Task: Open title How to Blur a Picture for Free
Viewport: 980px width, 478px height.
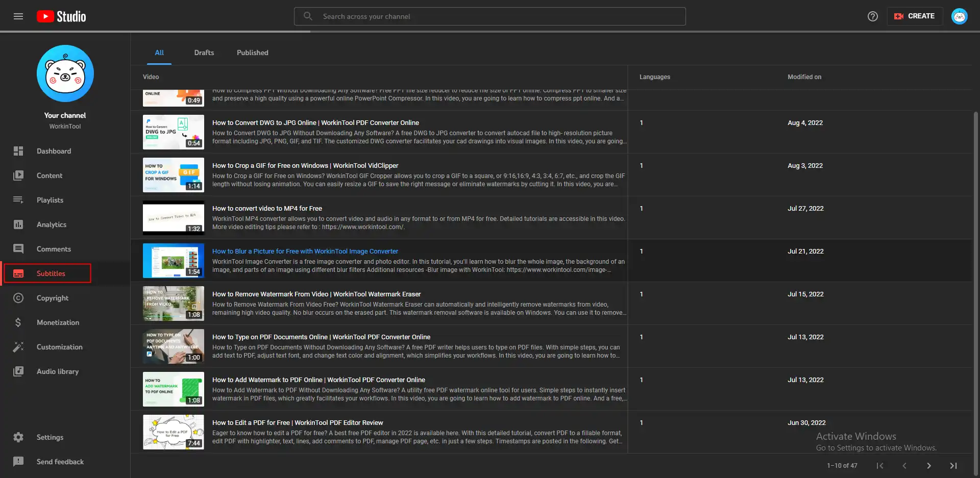Action: 305,251
